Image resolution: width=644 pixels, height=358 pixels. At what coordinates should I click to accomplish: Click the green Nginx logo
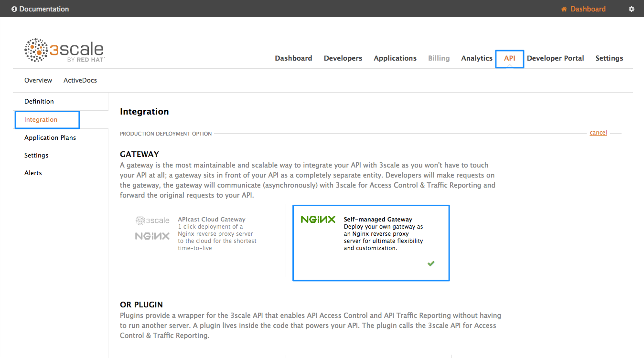(x=318, y=220)
